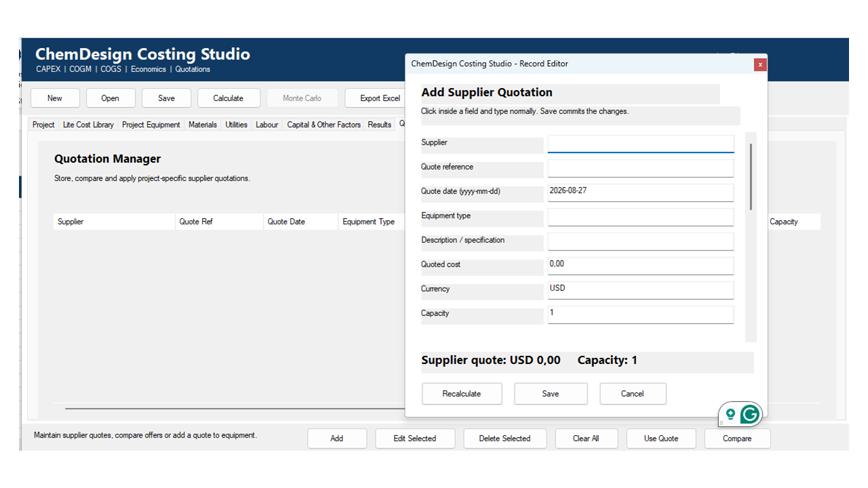Cancel the Add Supplier Quotation dialog
868x488 pixels.
tap(633, 394)
